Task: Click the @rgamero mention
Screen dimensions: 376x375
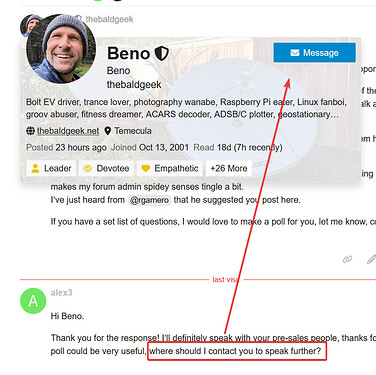Action: (x=149, y=200)
